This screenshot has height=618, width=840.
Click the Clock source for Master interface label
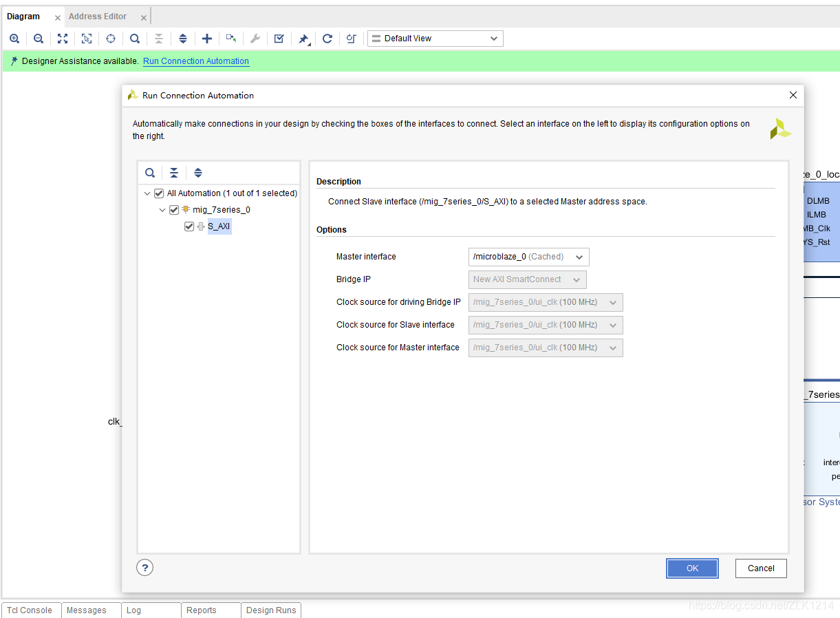(398, 348)
